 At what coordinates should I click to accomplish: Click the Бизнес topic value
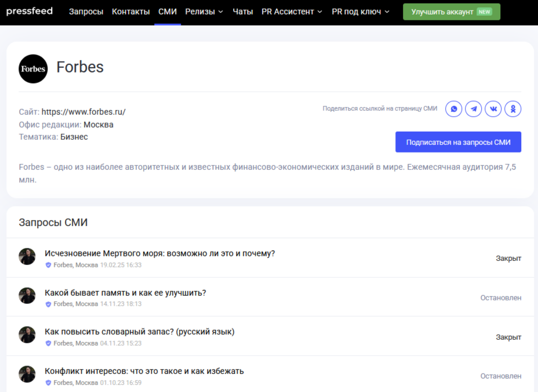pyautogui.click(x=74, y=137)
